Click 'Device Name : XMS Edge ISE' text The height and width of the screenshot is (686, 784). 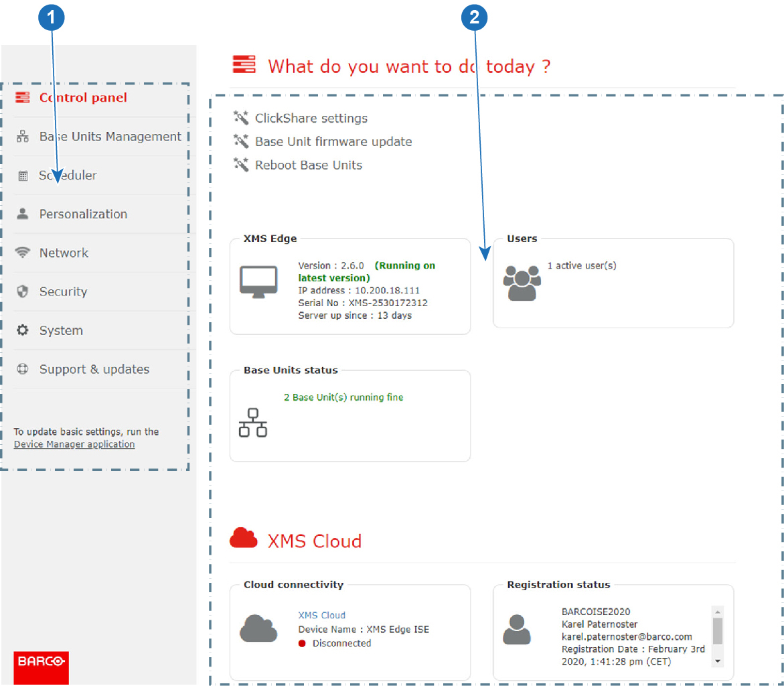coord(364,630)
